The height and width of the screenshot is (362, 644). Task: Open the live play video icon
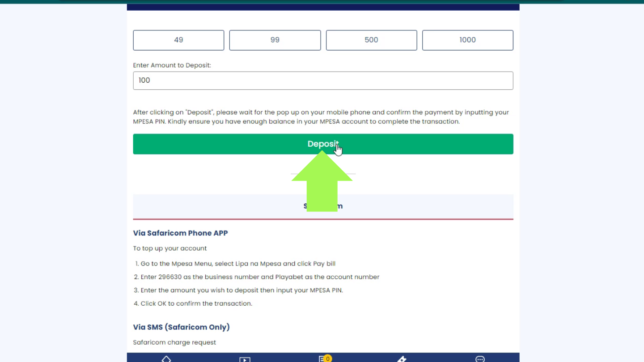245,359
